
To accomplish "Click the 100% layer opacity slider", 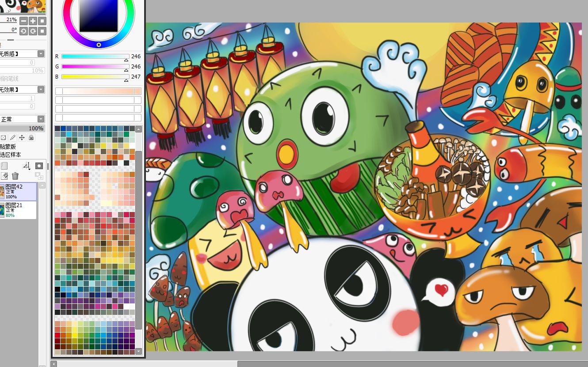I will pos(22,129).
